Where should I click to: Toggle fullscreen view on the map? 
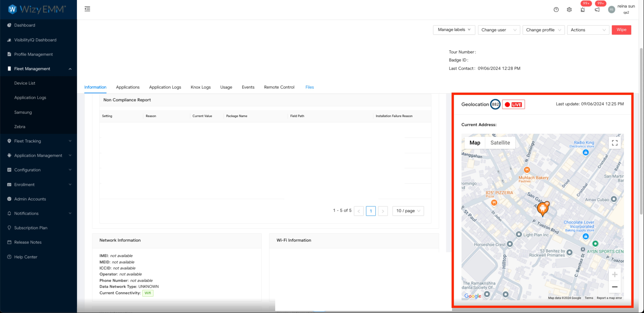point(614,143)
